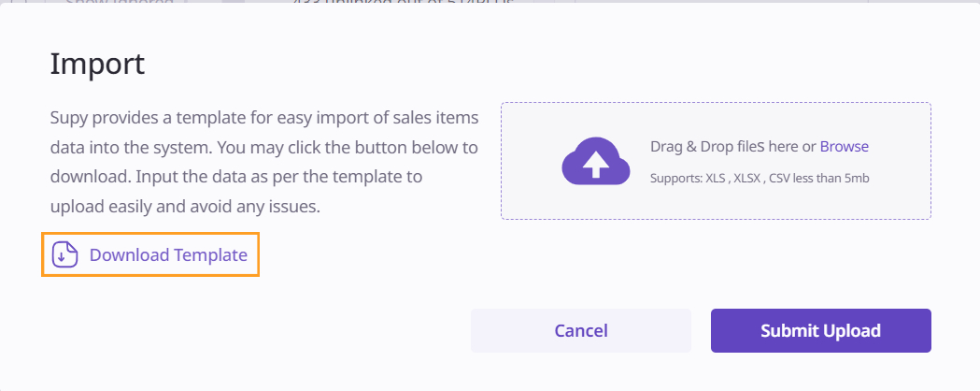Click the 'upload easily and avoid any issues' line
The image size is (980, 391).
coord(185,207)
